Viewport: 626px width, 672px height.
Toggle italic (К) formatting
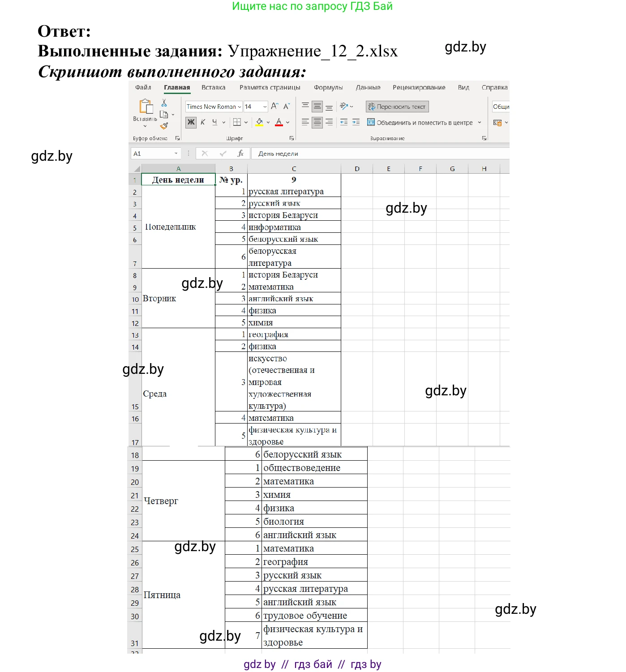click(x=202, y=122)
